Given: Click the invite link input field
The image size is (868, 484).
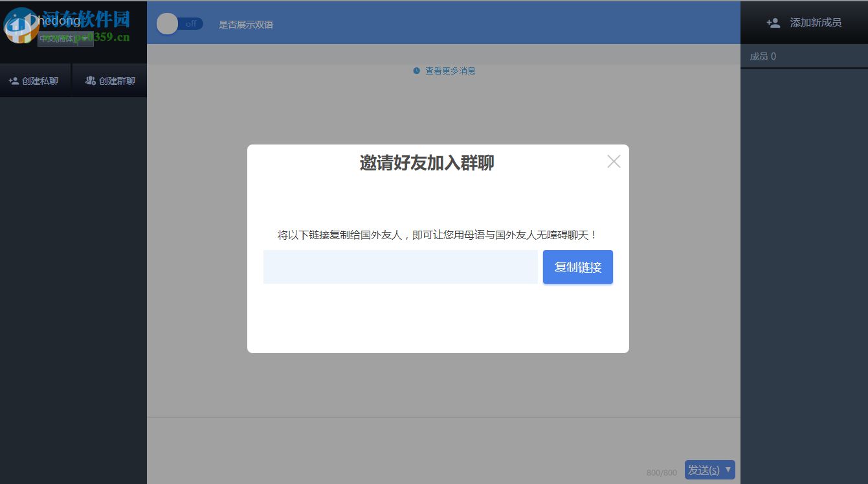Looking at the screenshot, I should pos(399,266).
